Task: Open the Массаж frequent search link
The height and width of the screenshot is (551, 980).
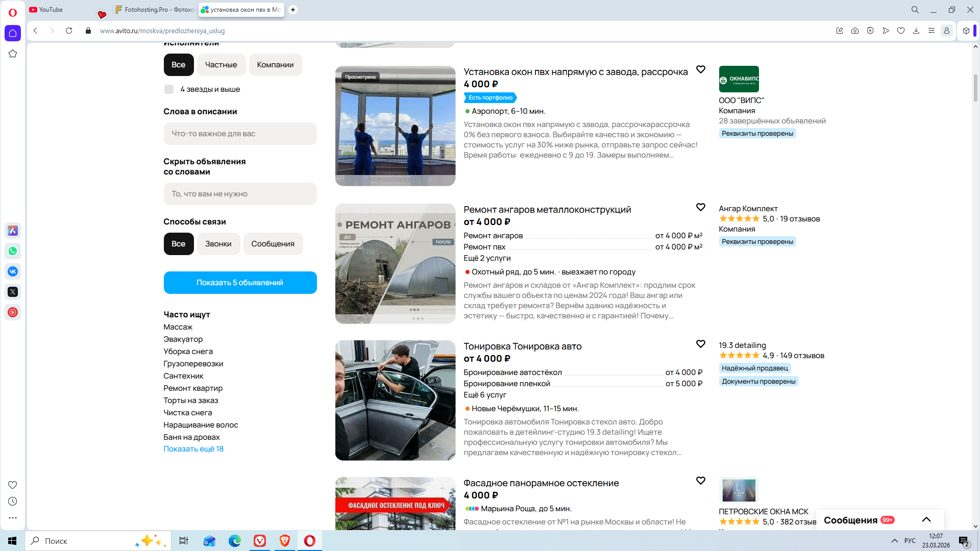Action: pos(178,327)
